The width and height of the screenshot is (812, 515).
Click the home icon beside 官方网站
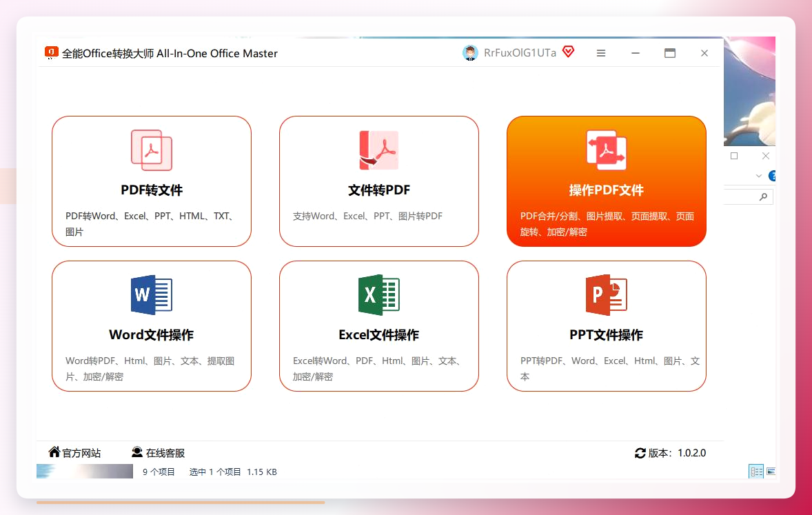click(54, 452)
